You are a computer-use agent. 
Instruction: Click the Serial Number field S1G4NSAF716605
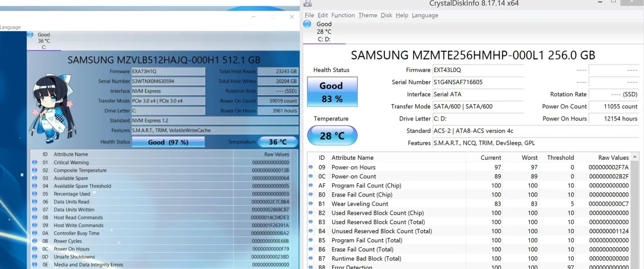[478, 82]
